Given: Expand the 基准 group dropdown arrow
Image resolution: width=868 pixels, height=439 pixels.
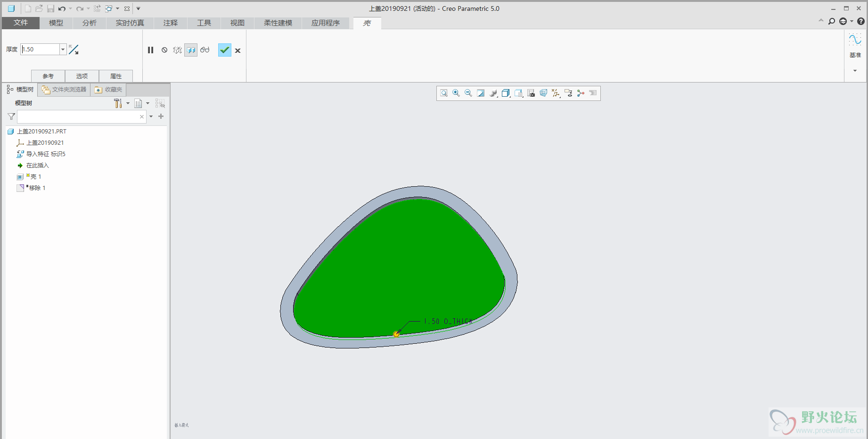Looking at the screenshot, I should point(855,71).
